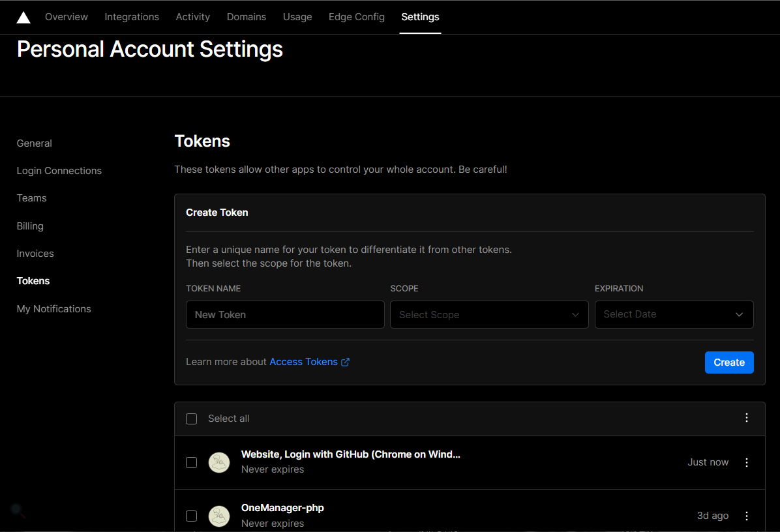
Task: Go to the Domains tab
Action: (x=247, y=17)
